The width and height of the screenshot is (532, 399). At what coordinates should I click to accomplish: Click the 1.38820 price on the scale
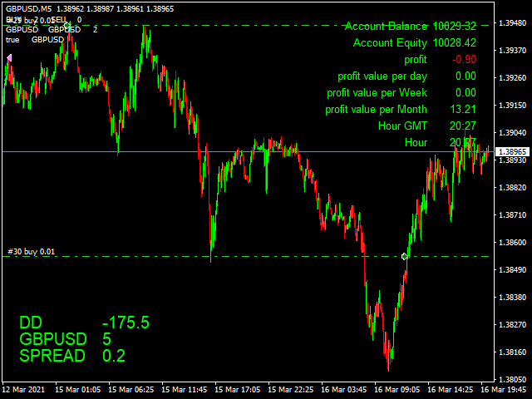coord(512,188)
